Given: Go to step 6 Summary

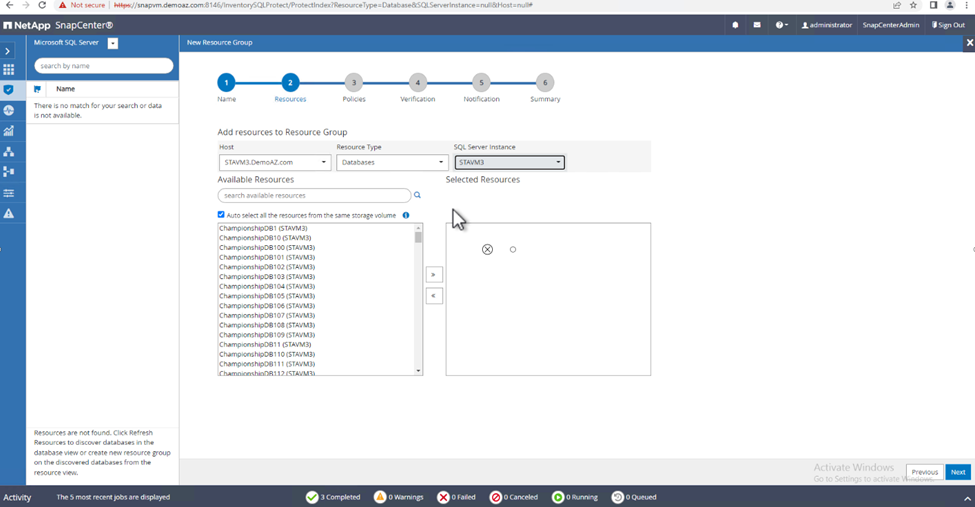Looking at the screenshot, I should pos(545,83).
